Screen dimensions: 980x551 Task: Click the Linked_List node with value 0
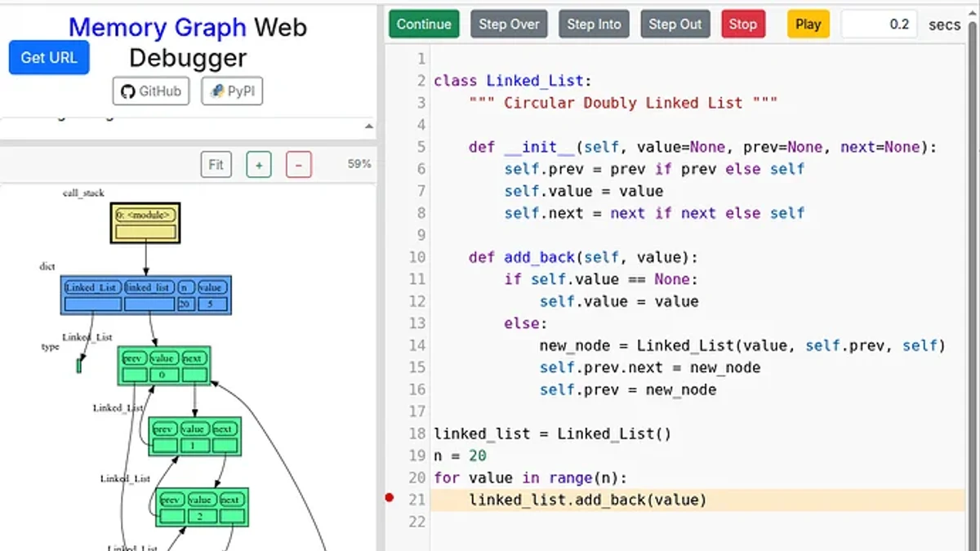[164, 366]
